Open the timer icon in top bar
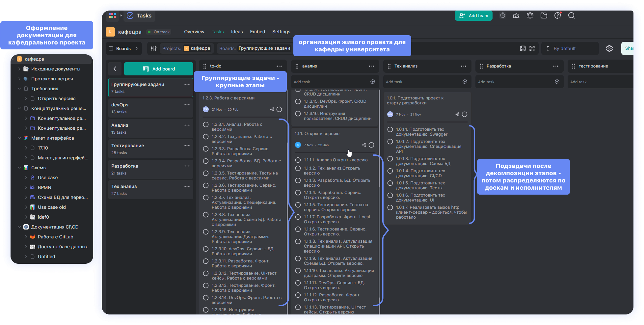 click(502, 15)
